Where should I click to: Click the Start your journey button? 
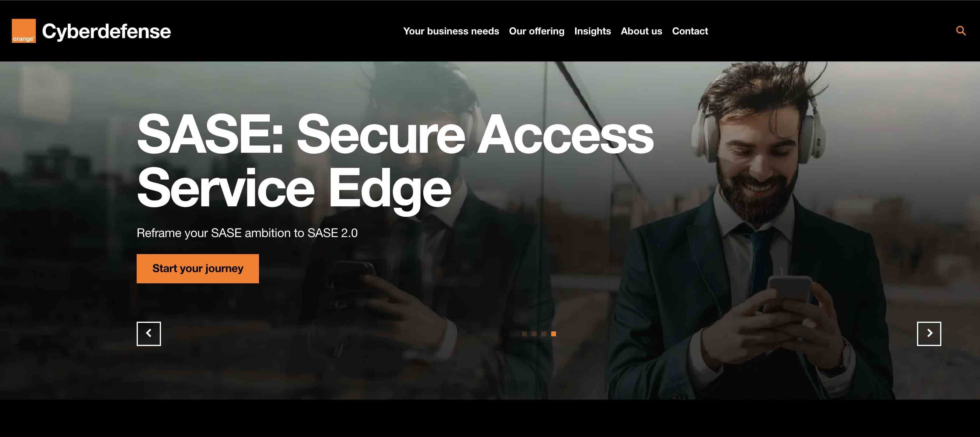(x=198, y=268)
